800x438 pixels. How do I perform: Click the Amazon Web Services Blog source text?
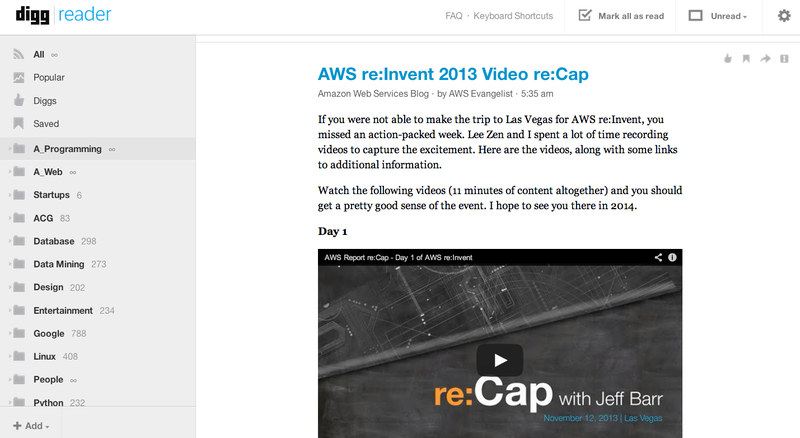pos(373,93)
